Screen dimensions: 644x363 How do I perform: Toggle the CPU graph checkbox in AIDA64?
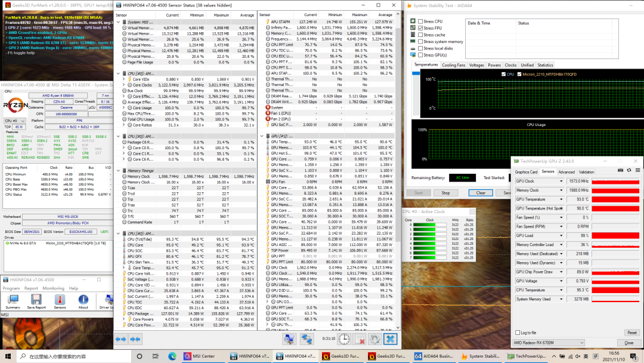503,75
